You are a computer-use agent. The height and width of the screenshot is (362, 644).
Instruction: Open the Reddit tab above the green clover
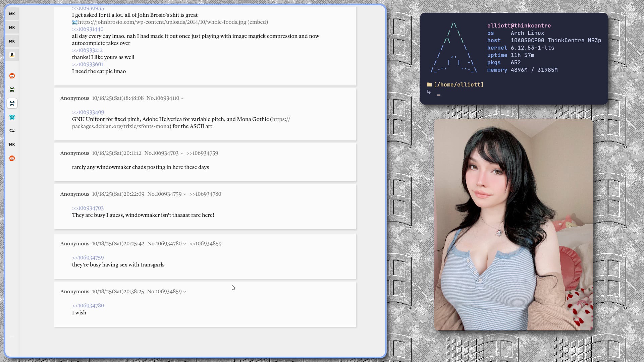(x=12, y=76)
